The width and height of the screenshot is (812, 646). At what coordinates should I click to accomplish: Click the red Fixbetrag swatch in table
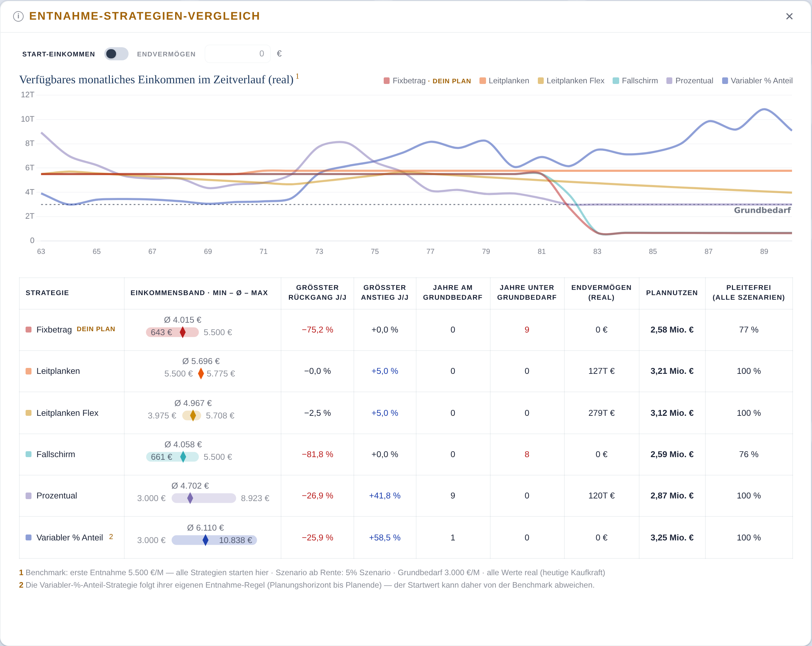[x=29, y=330]
